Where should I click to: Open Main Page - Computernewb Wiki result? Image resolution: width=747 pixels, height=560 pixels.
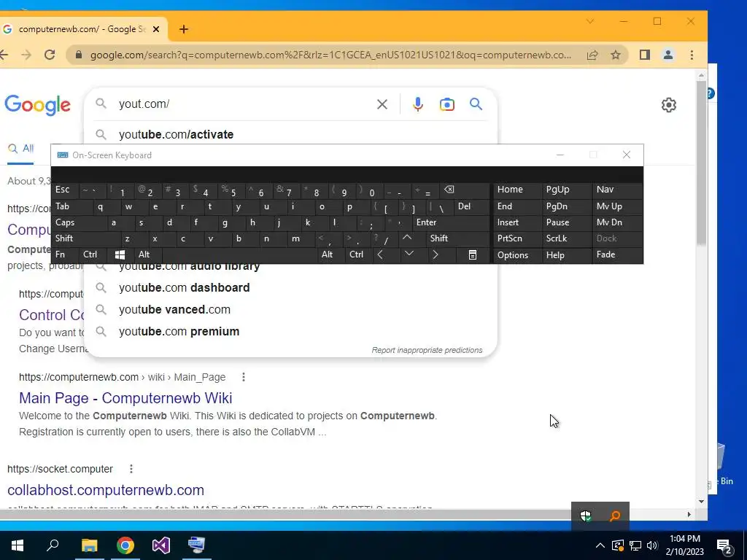click(x=125, y=397)
